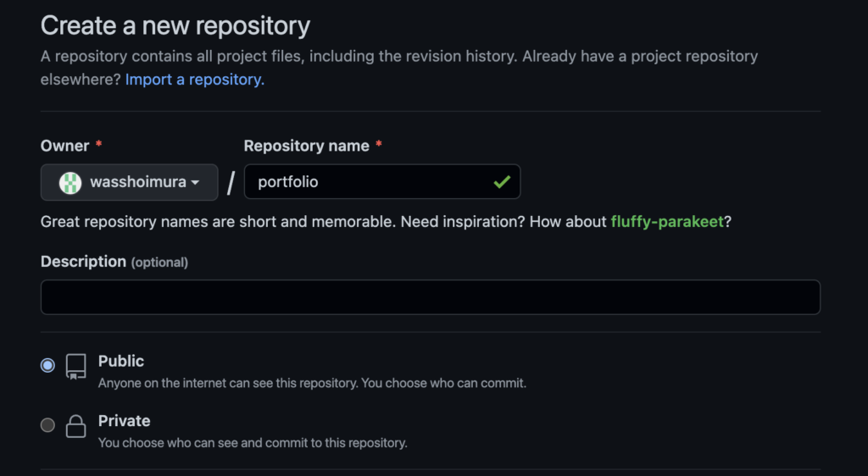Click the green checkmark in repository name field
868x476 pixels.
pyautogui.click(x=502, y=182)
